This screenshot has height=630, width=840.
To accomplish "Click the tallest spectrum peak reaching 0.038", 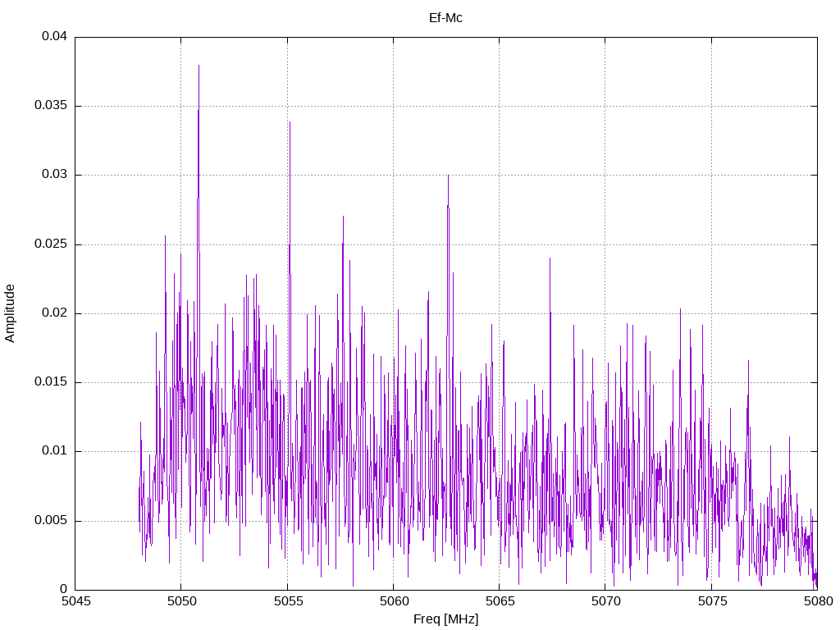I will pos(199,66).
